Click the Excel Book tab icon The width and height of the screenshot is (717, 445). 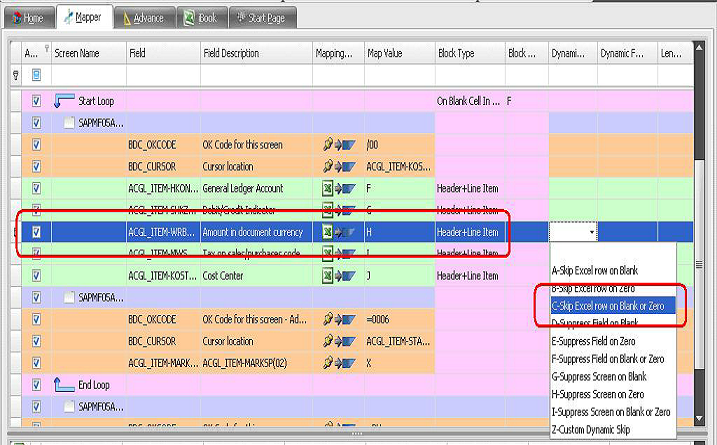tap(189, 18)
